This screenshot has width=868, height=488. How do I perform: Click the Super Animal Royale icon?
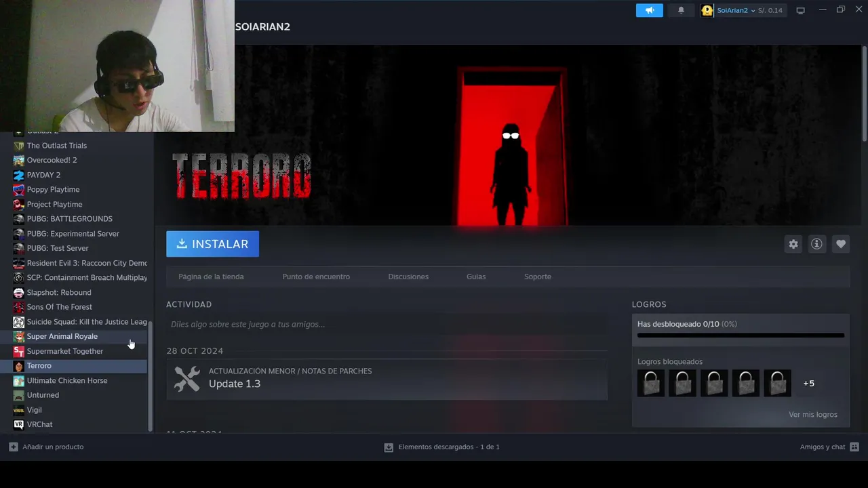coord(19,336)
